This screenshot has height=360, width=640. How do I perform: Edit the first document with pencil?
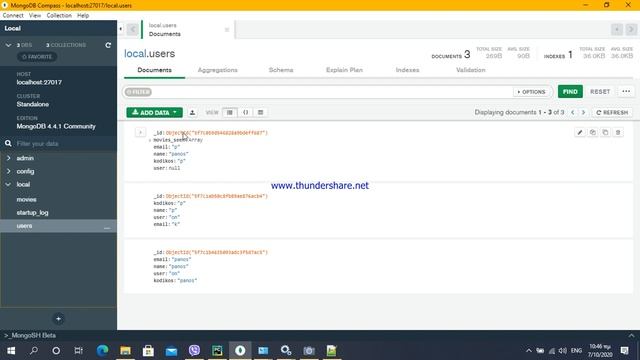click(580, 132)
